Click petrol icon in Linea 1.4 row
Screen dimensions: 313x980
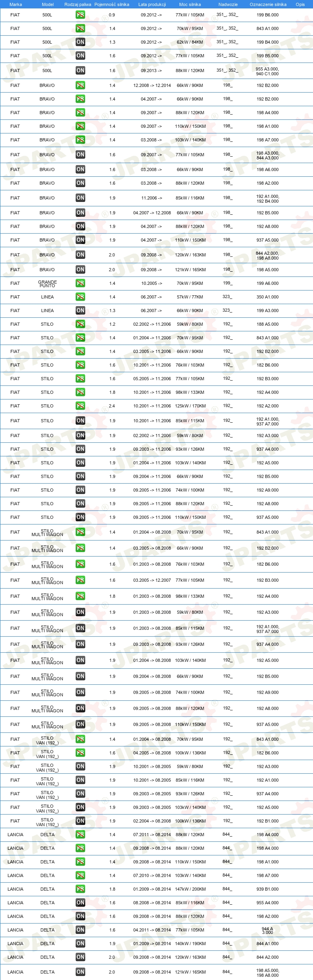point(80,297)
